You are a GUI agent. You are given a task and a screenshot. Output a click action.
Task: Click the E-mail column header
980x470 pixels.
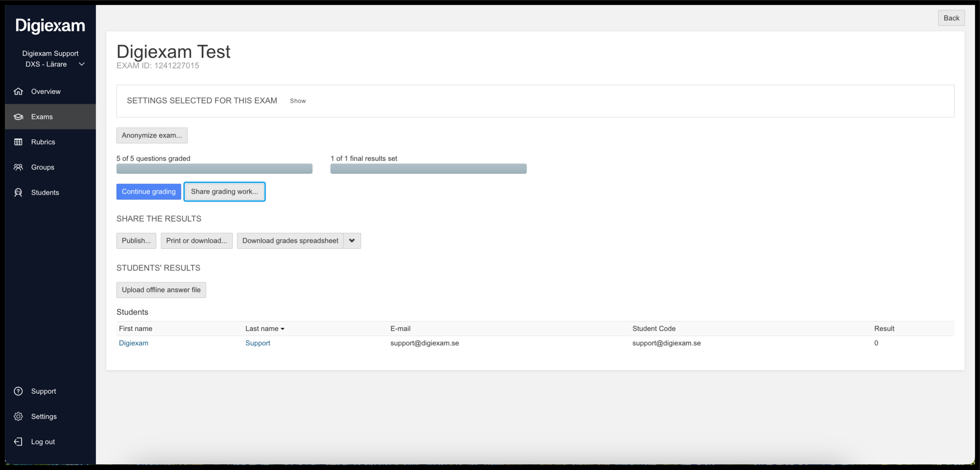click(x=400, y=328)
